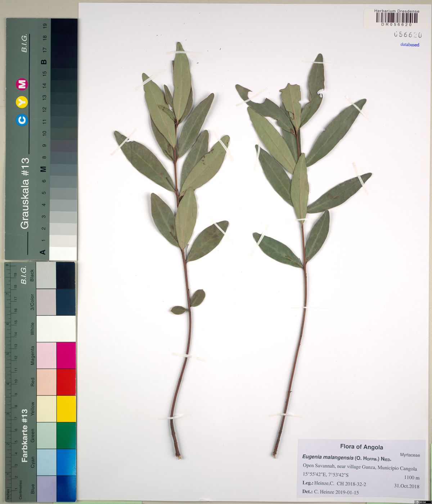Image resolution: width=432 pixels, height=504 pixels.
Task: Select gray scale patch labeled A
Action: [63, 253]
